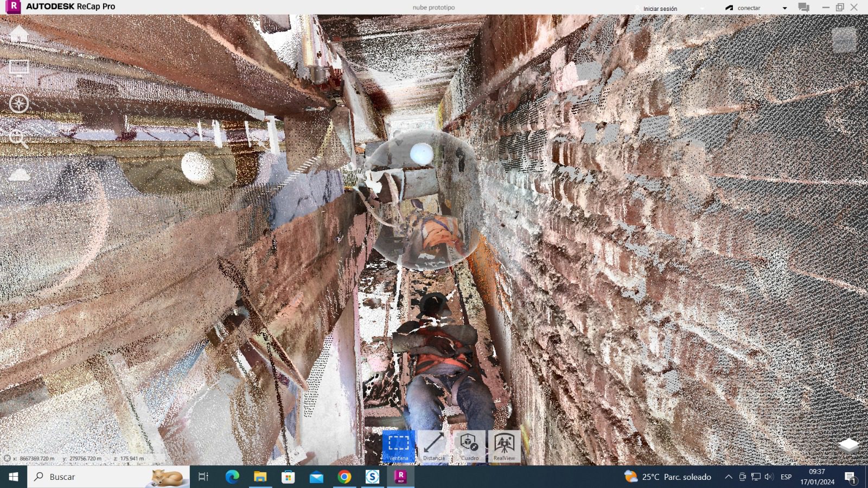Select the compass navigation tool
The width and height of the screenshot is (868, 488).
pyautogui.click(x=19, y=104)
